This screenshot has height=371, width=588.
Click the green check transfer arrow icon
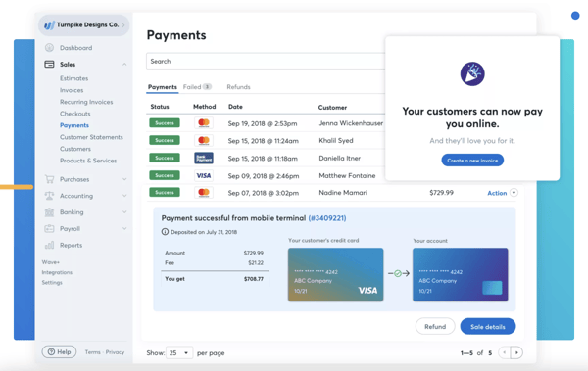click(399, 273)
